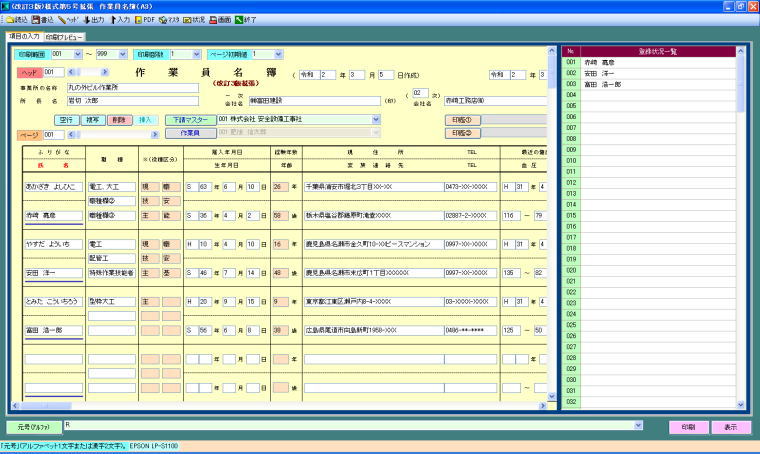The width and height of the screenshot is (760, 454).
Task: Switch to the 項目の入力 tab
Action: click(x=24, y=36)
